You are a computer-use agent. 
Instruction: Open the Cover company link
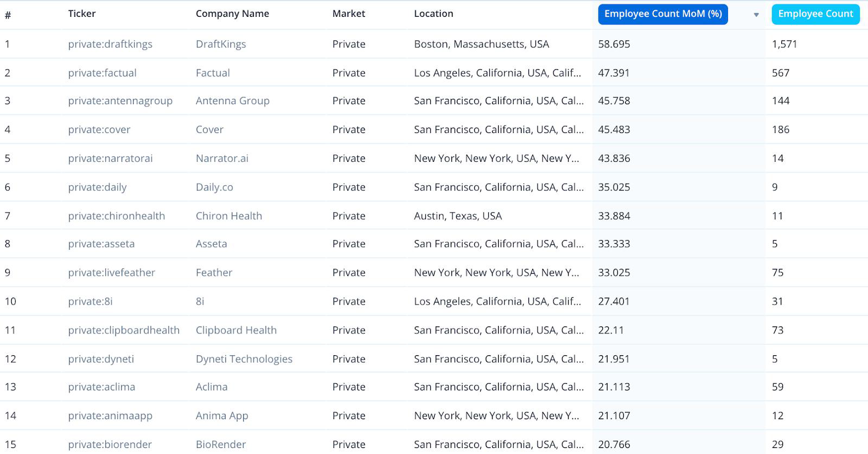[x=209, y=129]
